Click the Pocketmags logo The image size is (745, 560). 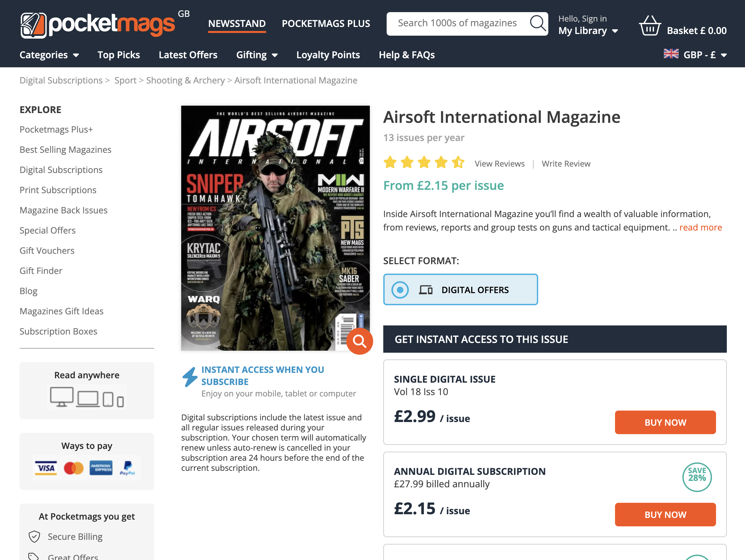click(x=98, y=25)
